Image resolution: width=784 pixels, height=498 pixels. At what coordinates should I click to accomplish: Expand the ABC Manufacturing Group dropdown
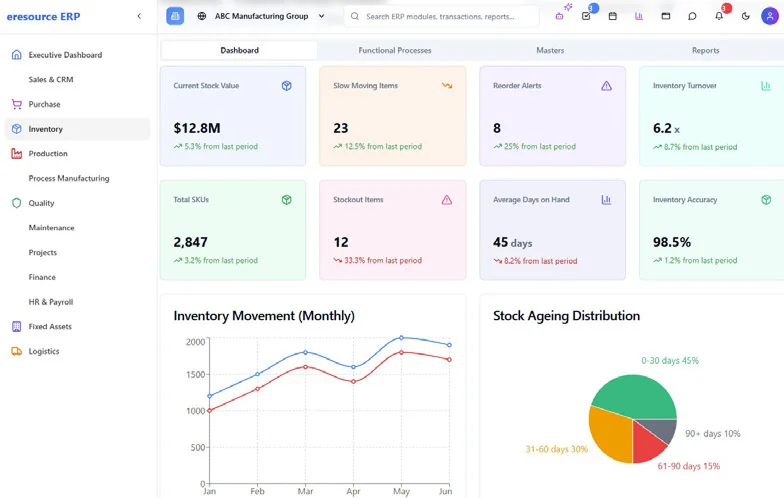321,16
